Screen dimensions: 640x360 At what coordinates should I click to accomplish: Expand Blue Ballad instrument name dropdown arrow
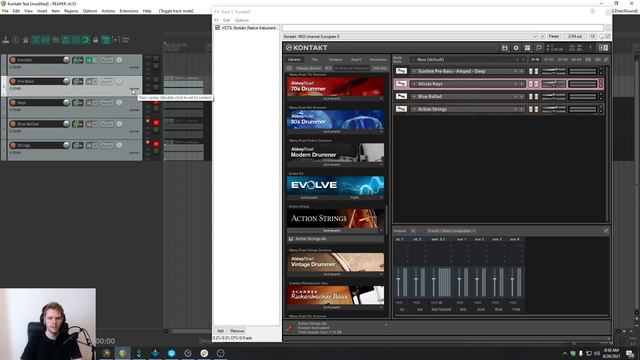point(414,96)
